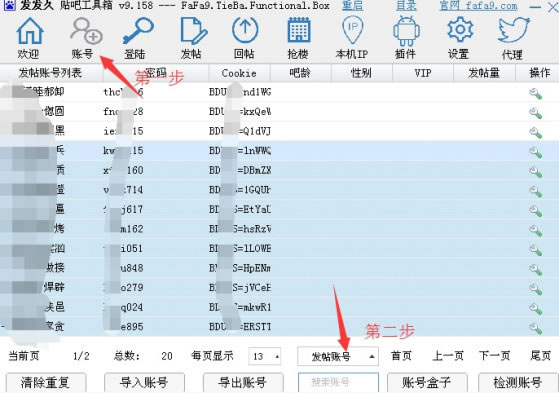The width and height of the screenshot is (559, 393).
Task: Click the 发帖账号列表 column header
Action: (50, 73)
